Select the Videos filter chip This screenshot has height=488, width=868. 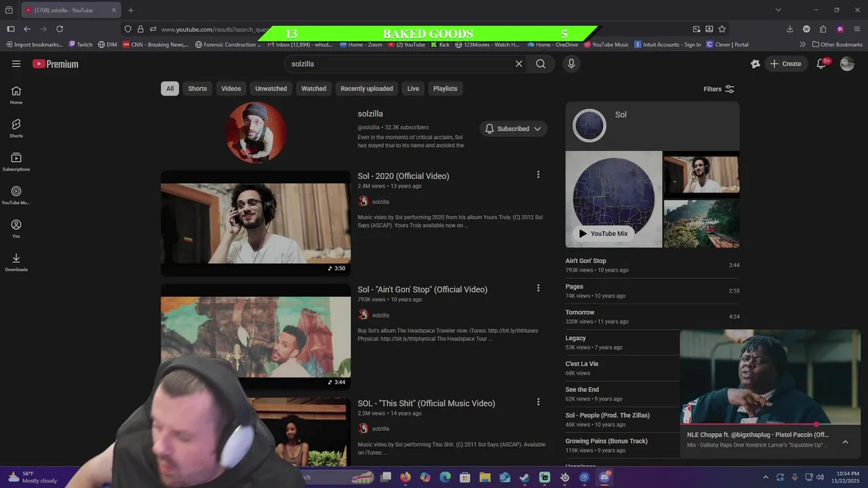coord(231,89)
